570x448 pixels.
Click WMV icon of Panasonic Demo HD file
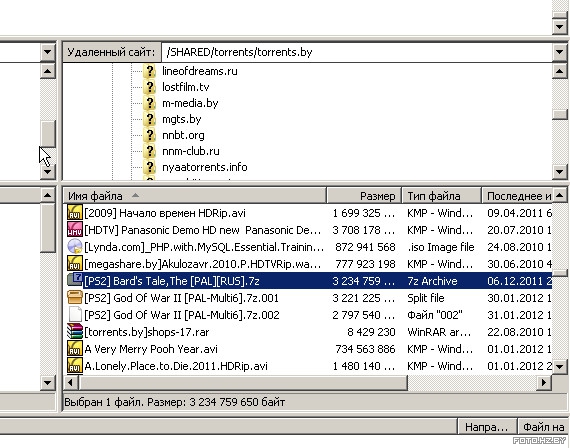tap(75, 230)
